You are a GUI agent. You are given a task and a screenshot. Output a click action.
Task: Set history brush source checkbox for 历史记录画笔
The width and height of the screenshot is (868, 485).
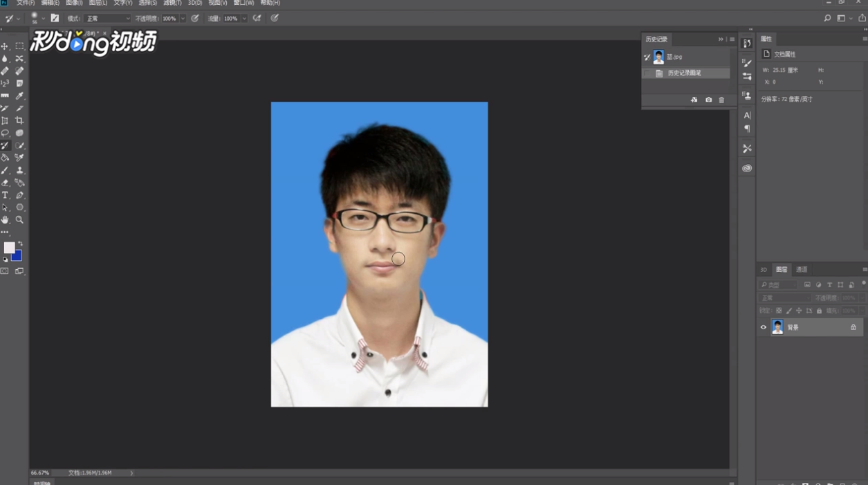pyautogui.click(x=647, y=73)
